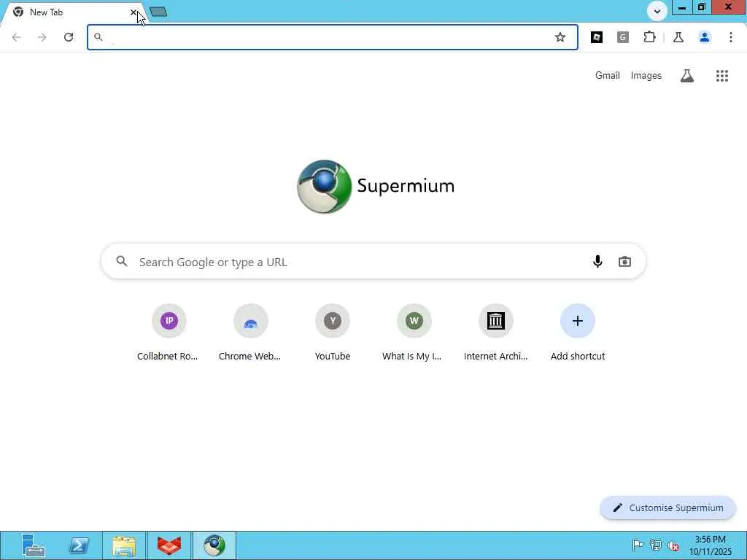This screenshot has width=747, height=560.
Task: Click the forward navigation arrow
Action: pos(42,37)
